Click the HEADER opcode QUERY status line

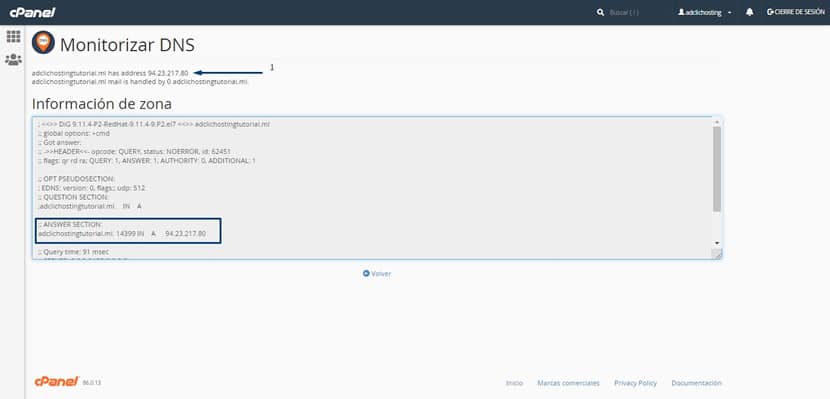pos(134,151)
